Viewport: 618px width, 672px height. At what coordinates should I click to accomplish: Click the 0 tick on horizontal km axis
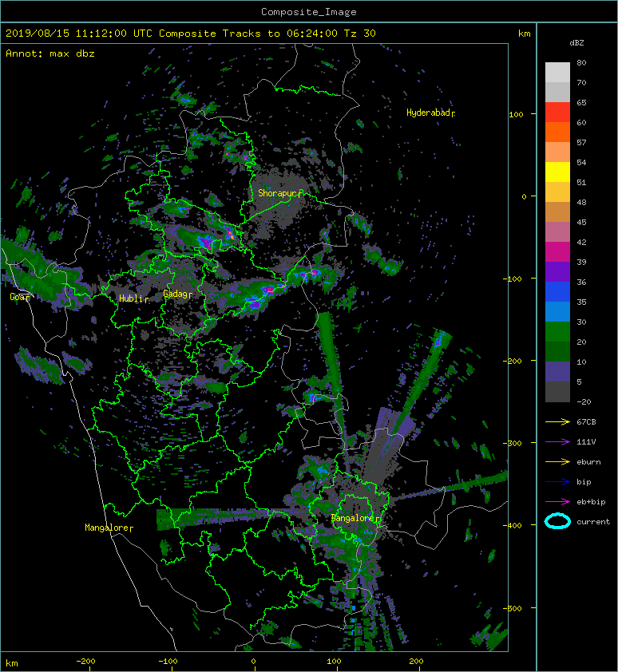point(253,662)
